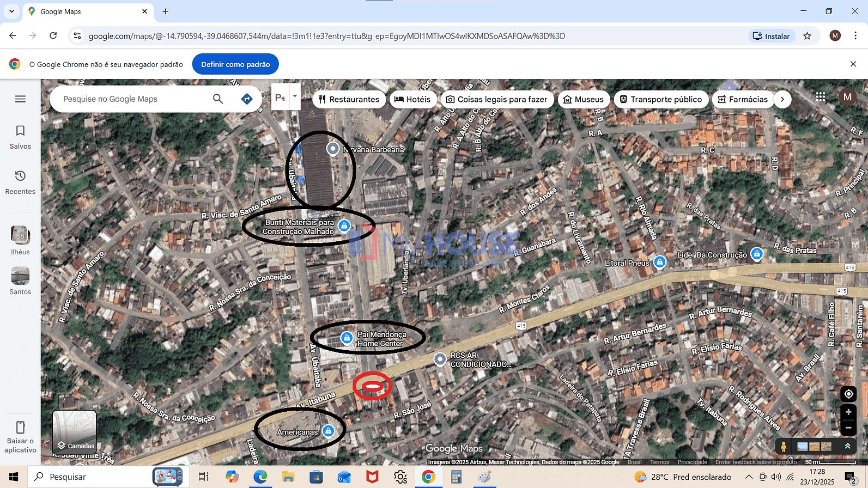Viewport: 868px width, 488px height.
Task: Click the search magnifier icon
Action: coord(218,99)
